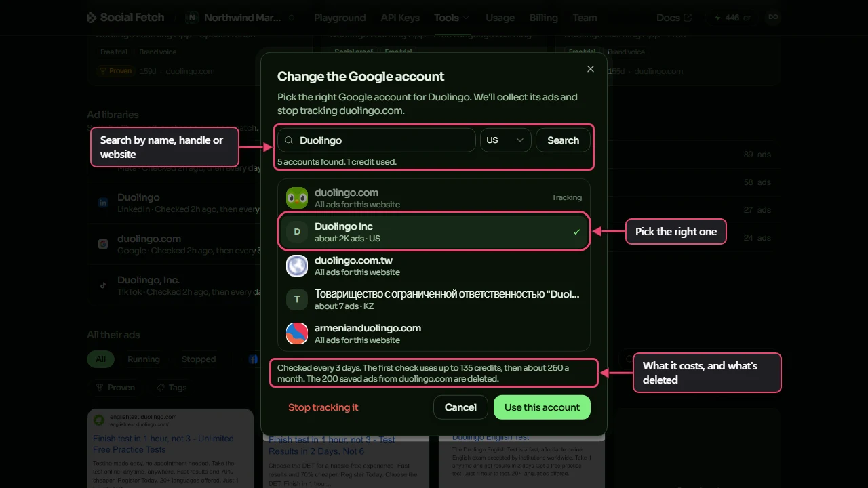Screen dimensions: 868x488
Task: Select the duolingo.com owl icon result
Action: 297,198
